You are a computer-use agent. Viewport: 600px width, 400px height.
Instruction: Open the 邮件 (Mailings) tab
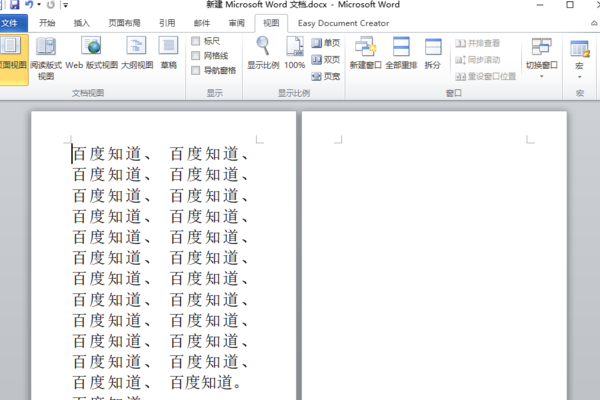click(x=202, y=23)
